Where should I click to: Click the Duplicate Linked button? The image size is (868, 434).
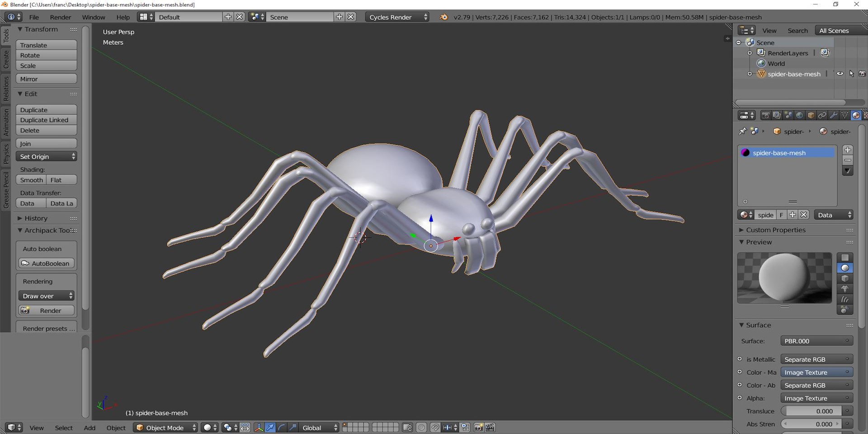(46, 120)
